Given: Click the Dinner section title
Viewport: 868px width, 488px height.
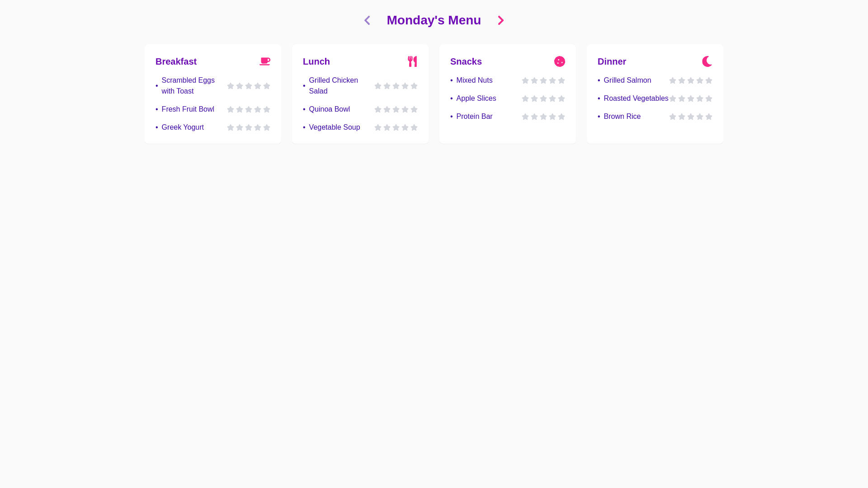Looking at the screenshot, I should (612, 61).
